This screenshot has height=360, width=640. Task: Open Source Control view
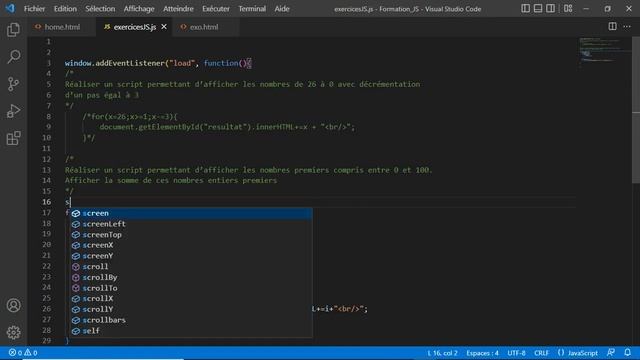[x=13, y=84]
